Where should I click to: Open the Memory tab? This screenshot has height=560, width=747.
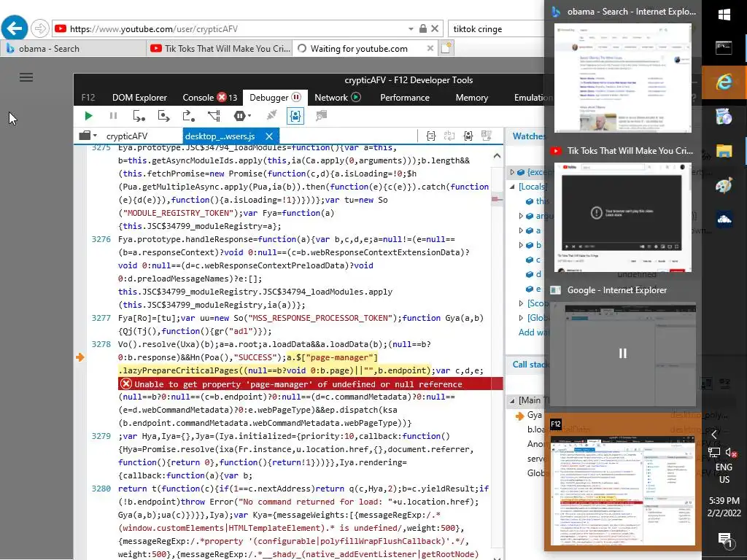click(472, 98)
